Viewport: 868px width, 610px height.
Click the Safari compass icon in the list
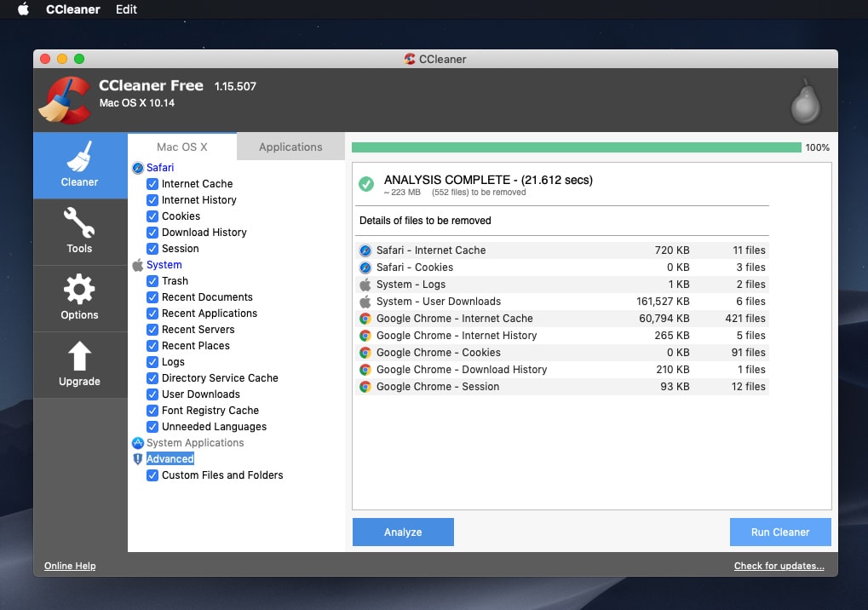click(x=139, y=167)
